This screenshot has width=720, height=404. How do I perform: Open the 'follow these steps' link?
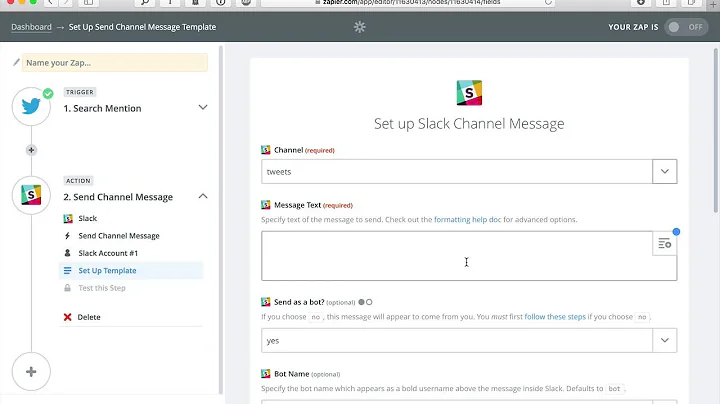(x=555, y=317)
